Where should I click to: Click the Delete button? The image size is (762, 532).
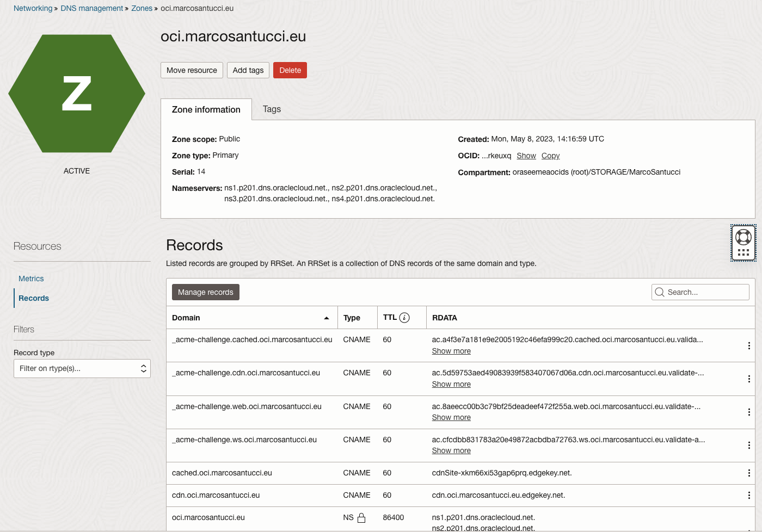pyautogui.click(x=290, y=70)
